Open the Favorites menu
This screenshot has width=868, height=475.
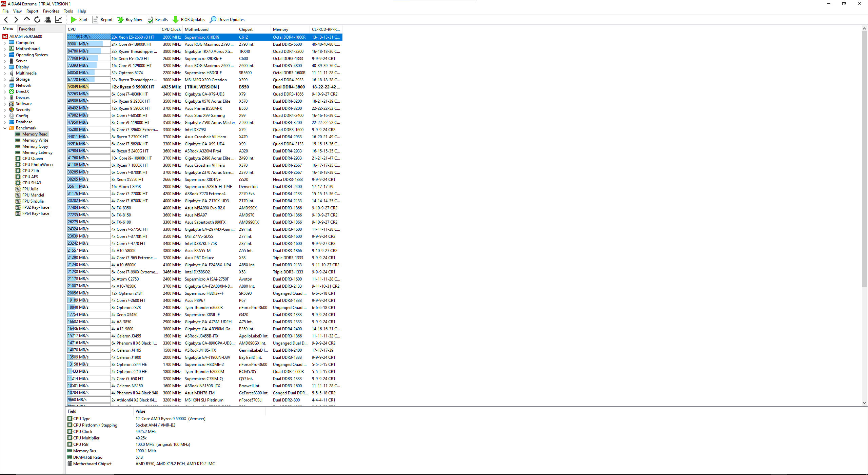pos(51,11)
